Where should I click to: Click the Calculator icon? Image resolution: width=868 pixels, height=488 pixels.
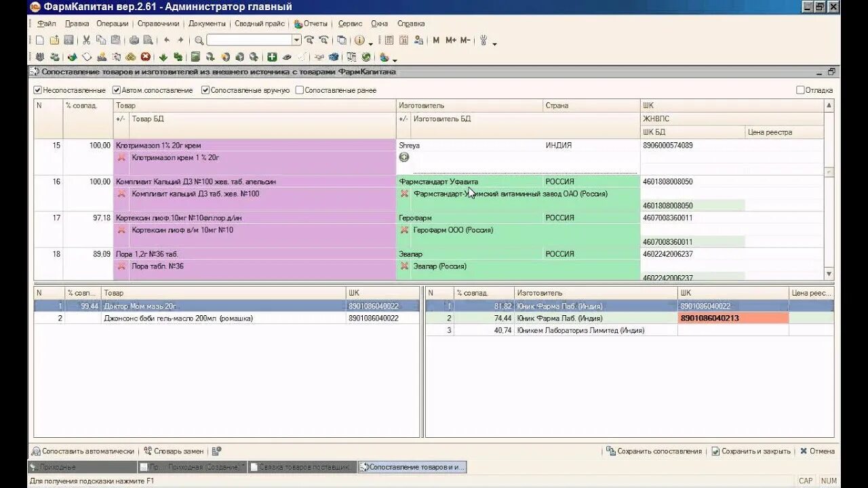[x=390, y=41]
